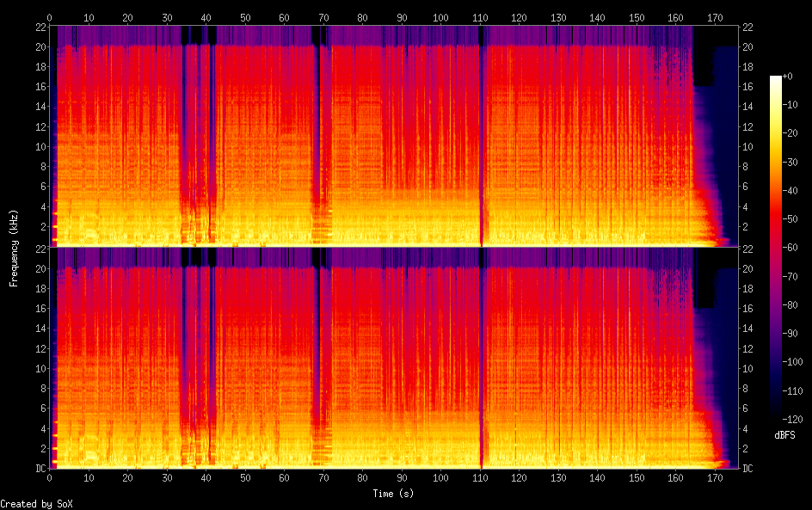This screenshot has width=812, height=510.
Task: Click the "0" tick on the bottom time axis
Action: click(50, 477)
